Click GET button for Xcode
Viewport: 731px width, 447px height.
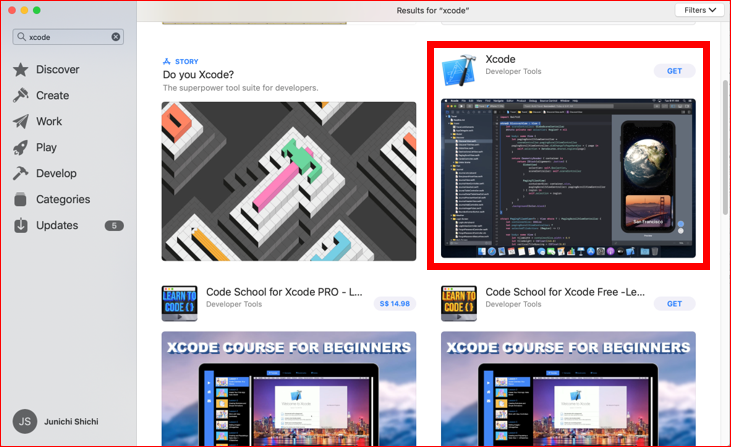(x=674, y=71)
